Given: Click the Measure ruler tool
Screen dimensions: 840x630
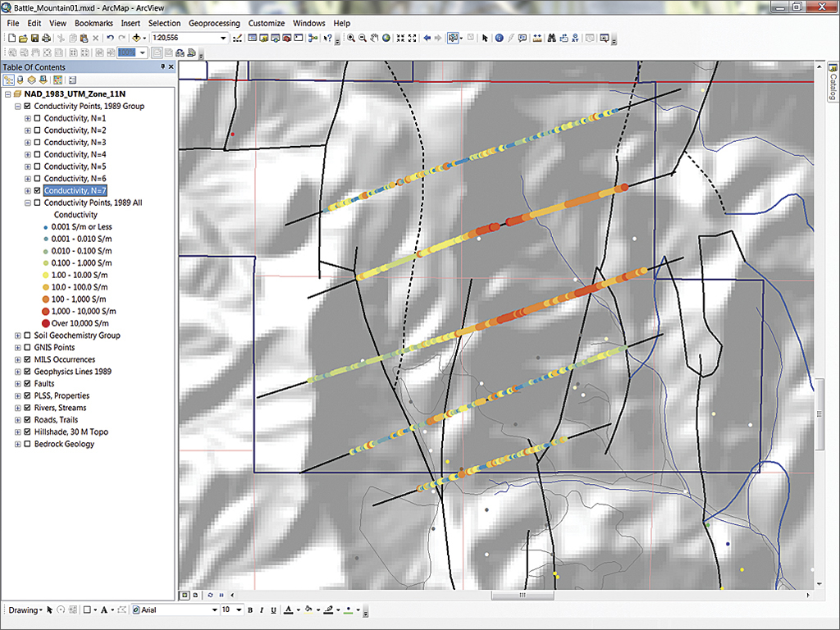Looking at the screenshot, I should (536, 38).
